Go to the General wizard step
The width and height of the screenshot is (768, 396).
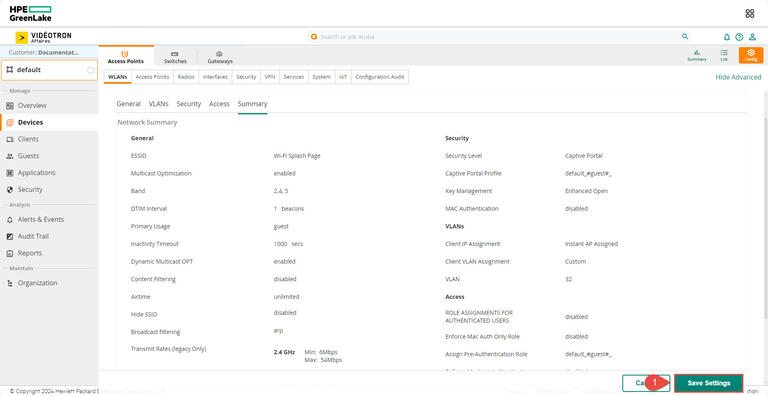pyautogui.click(x=128, y=104)
